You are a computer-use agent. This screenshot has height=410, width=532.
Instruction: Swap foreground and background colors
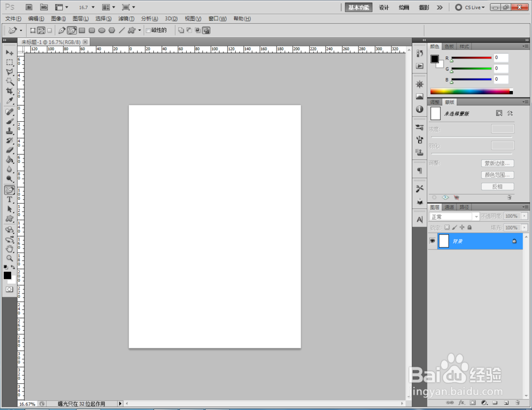13,267
